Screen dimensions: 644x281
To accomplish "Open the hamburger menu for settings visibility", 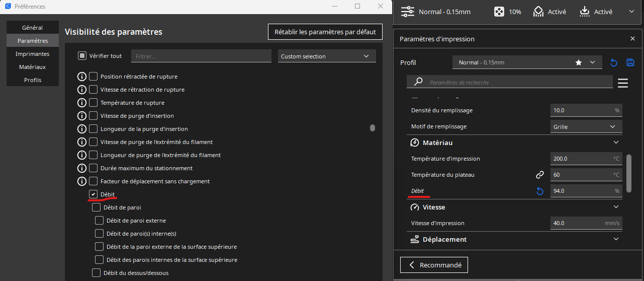I will [x=623, y=83].
